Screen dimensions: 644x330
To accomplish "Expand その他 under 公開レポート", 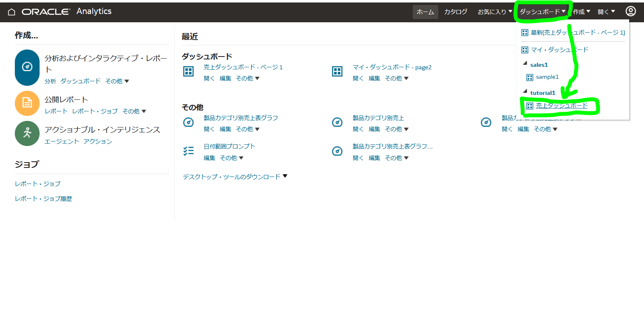I will point(134,111).
